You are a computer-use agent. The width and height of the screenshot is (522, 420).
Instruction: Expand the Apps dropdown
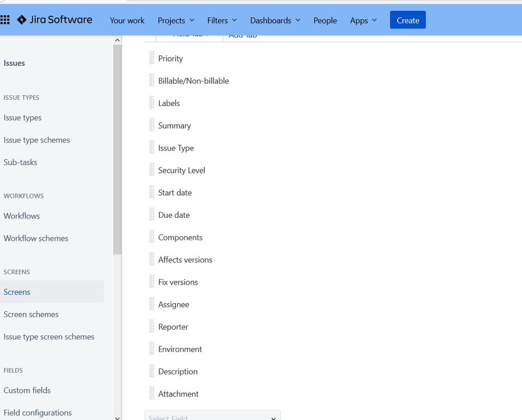tap(363, 20)
